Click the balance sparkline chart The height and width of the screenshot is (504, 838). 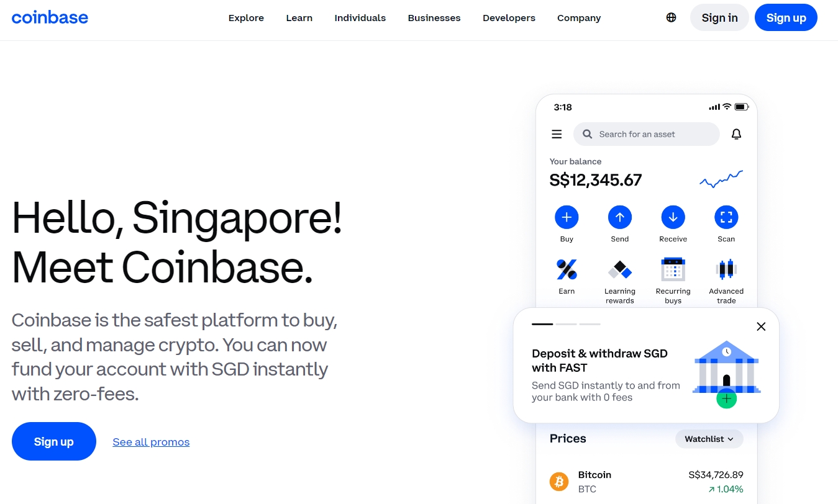coord(721,179)
